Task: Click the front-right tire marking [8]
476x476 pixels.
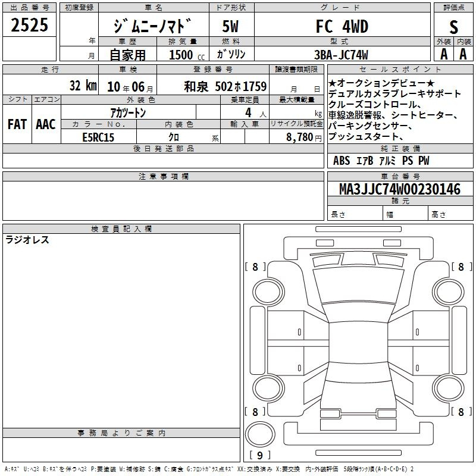Action: (x=462, y=267)
